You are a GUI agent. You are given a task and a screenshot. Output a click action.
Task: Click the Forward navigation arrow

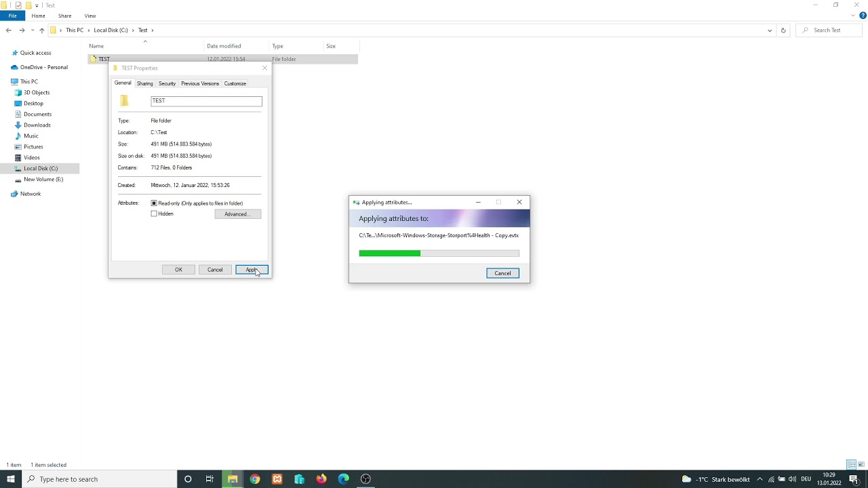pyautogui.click(x=22, y=30)
